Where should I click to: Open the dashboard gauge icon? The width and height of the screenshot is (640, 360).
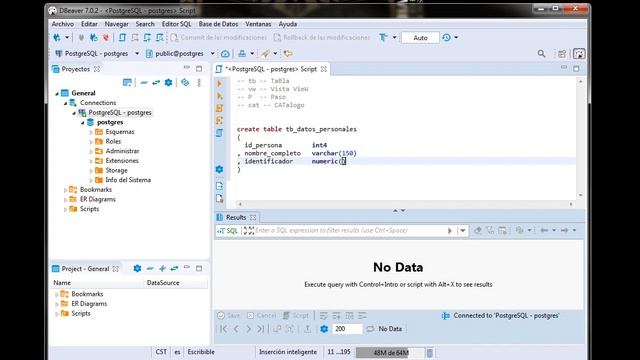click(225, 53)
